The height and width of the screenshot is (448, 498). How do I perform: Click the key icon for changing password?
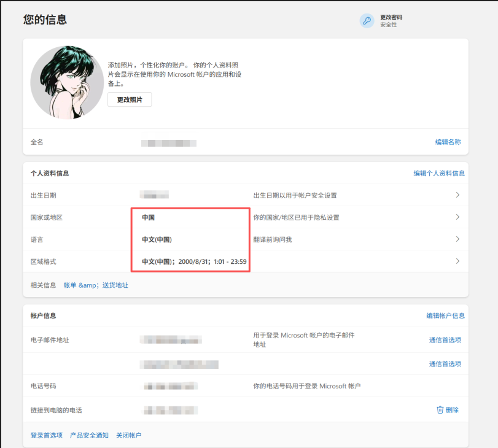click(x=367, y=21)
